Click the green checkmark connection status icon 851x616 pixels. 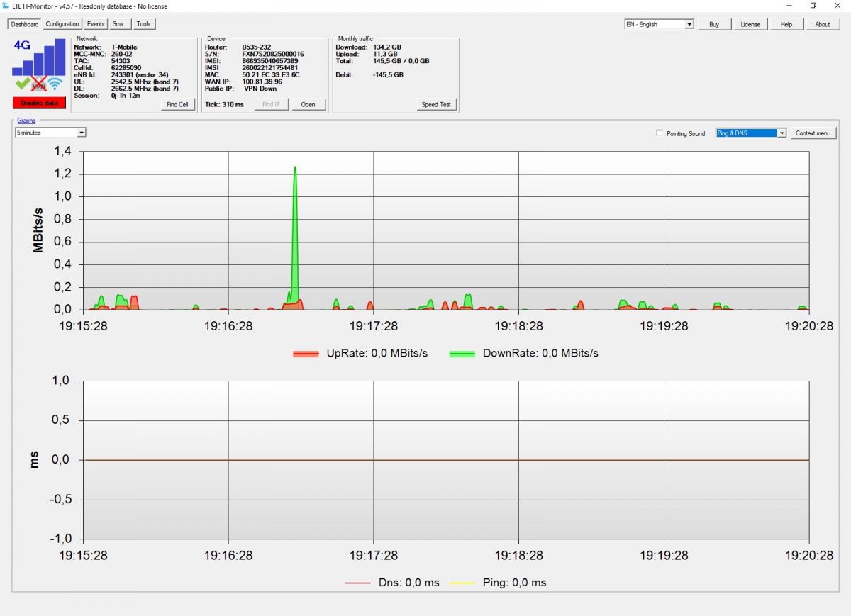point(23,84)
